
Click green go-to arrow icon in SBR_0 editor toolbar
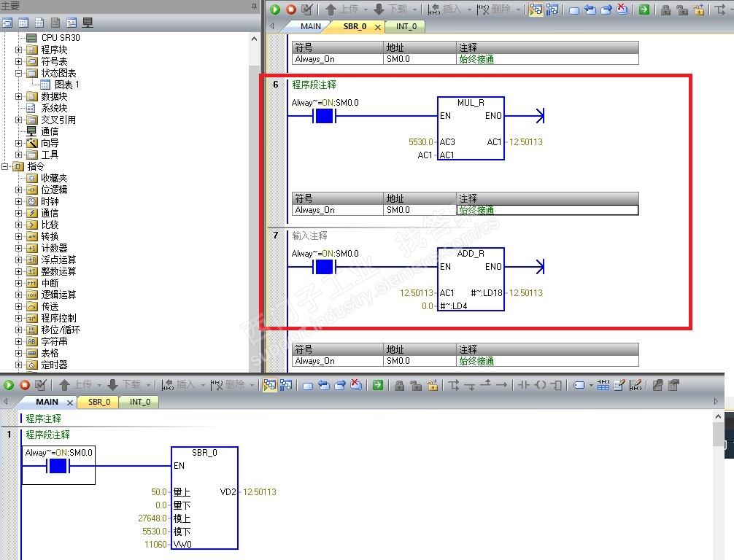(644, 9)
